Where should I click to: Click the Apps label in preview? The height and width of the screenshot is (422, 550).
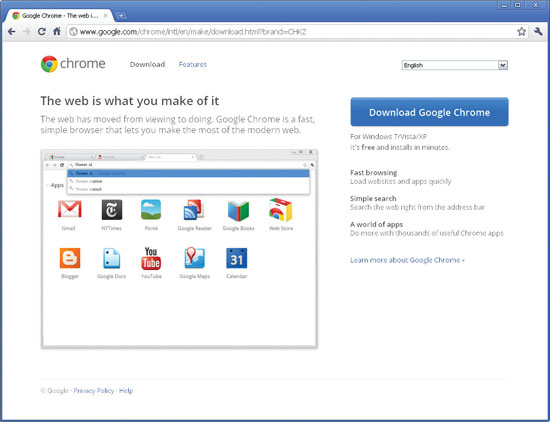(x=57, y=185)
